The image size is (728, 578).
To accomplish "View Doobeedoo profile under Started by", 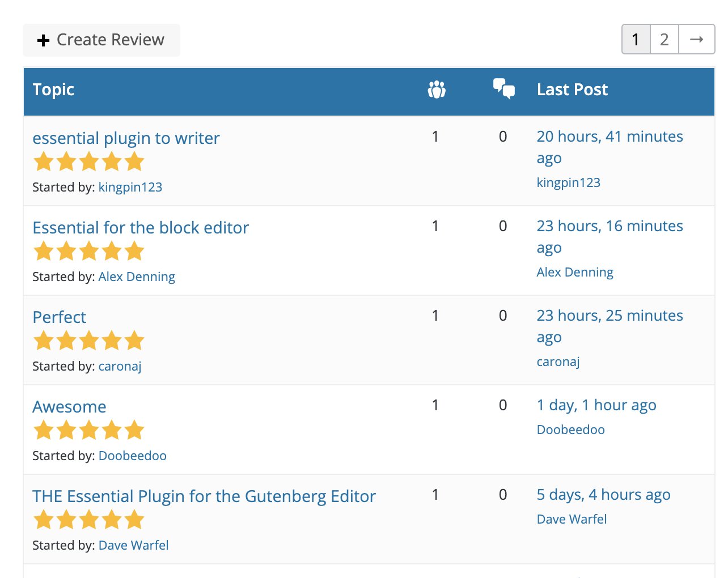I will coord(133,456).
